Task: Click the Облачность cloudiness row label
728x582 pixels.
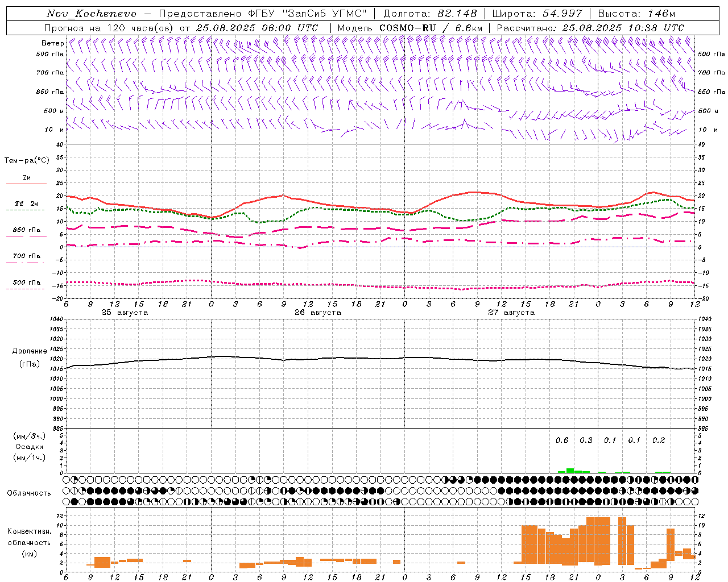Action: (x=29, y=493)
